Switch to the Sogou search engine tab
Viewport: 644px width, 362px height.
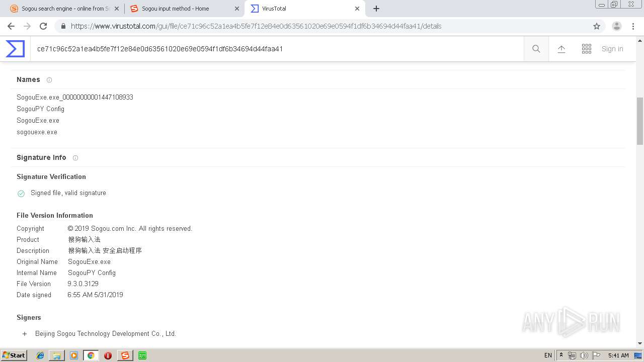coord(65,9)
